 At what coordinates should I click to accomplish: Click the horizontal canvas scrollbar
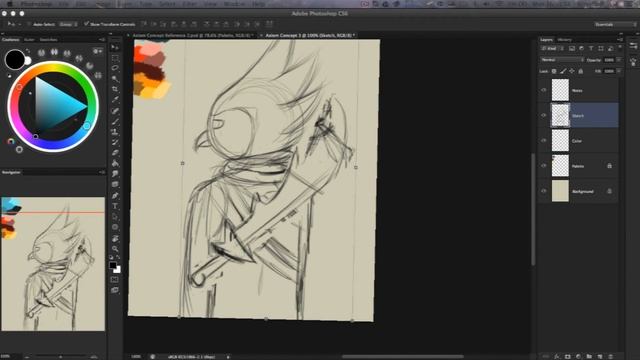(x=402, y=356)
